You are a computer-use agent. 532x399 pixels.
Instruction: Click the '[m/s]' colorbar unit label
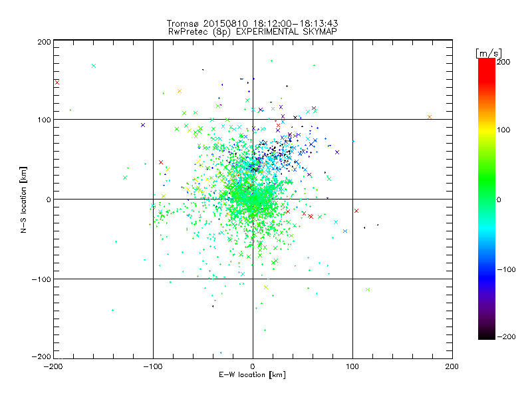tap(488, 53)
